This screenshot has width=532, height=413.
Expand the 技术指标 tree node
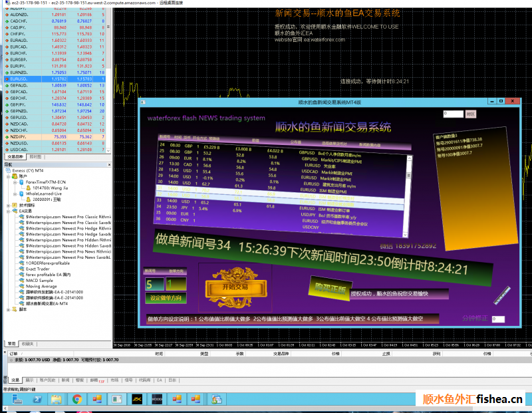(9, 206)
